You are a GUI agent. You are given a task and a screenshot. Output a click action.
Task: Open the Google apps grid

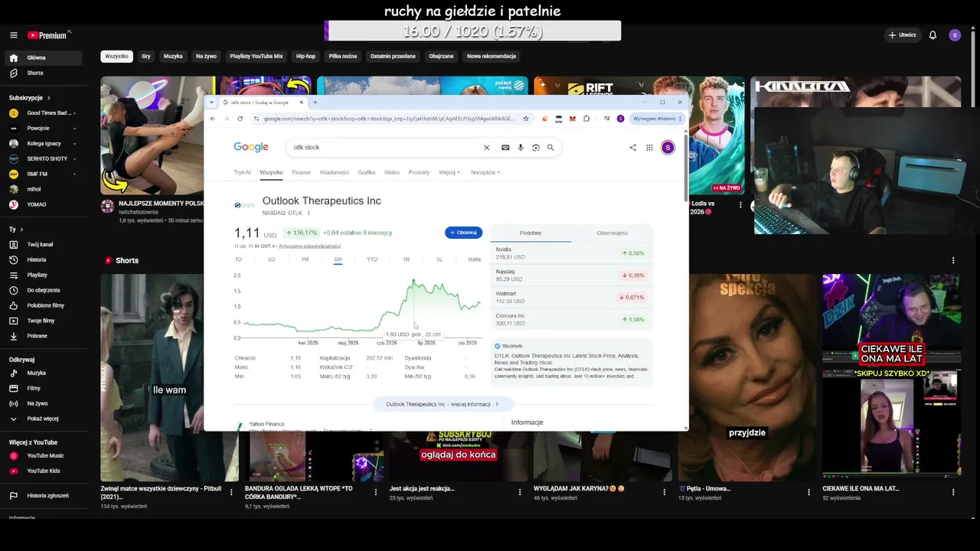point(649,148)
